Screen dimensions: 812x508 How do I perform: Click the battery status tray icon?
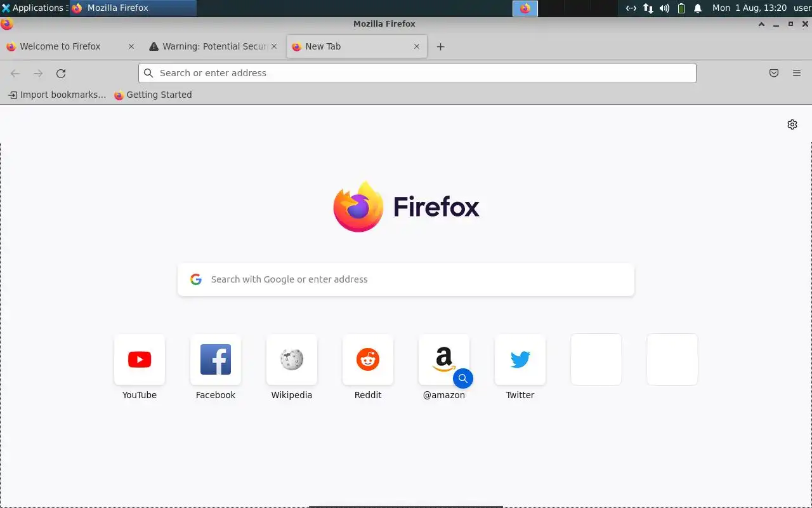(681, 8)
